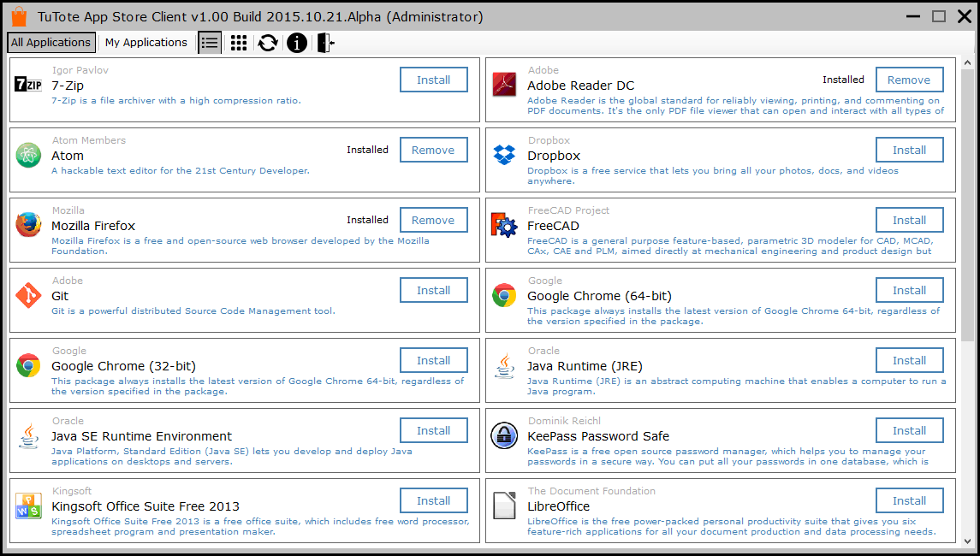Click the Google Chrome (64-bit) icon

[504, 295]
